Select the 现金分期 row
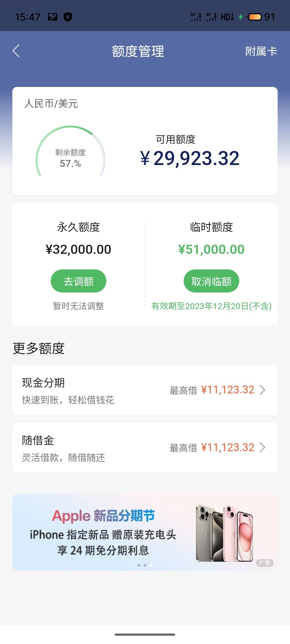 145,390
